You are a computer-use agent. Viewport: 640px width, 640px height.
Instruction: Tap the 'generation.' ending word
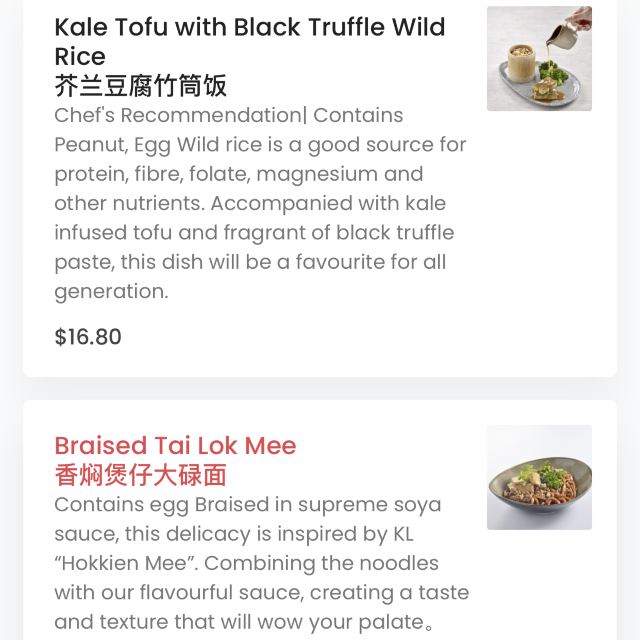pos(111,291)
